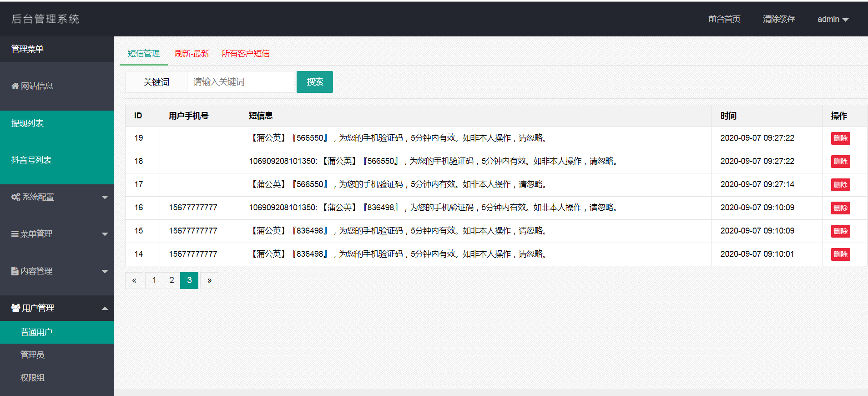Go to 前台首页 link
This screenshot has height=396, width=868.
coord(724,19)
